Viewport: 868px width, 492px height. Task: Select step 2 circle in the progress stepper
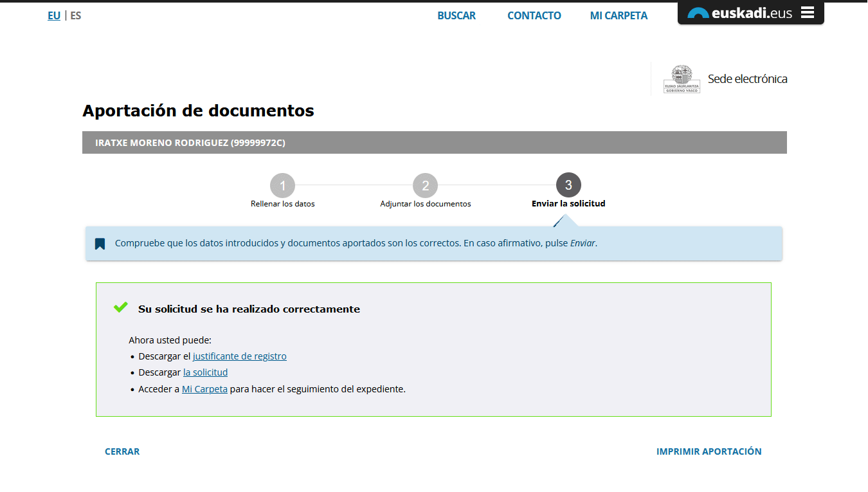click(425, 186)
